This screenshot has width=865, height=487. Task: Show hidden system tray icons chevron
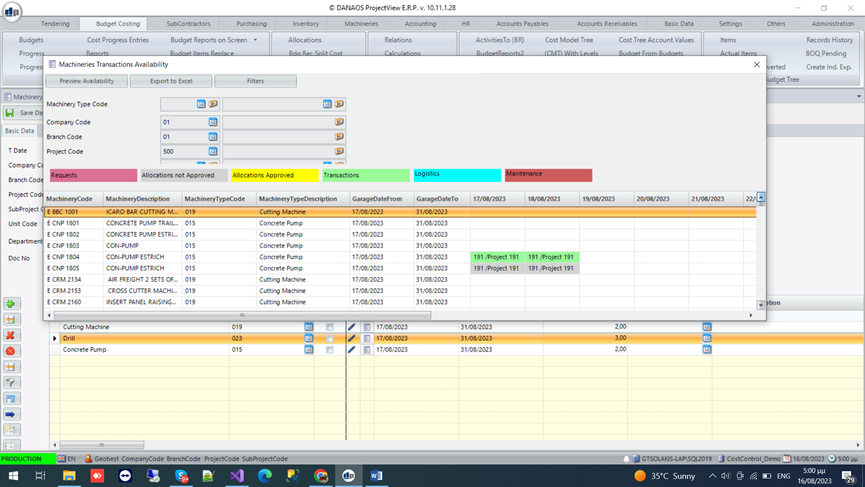coord(713,475)
